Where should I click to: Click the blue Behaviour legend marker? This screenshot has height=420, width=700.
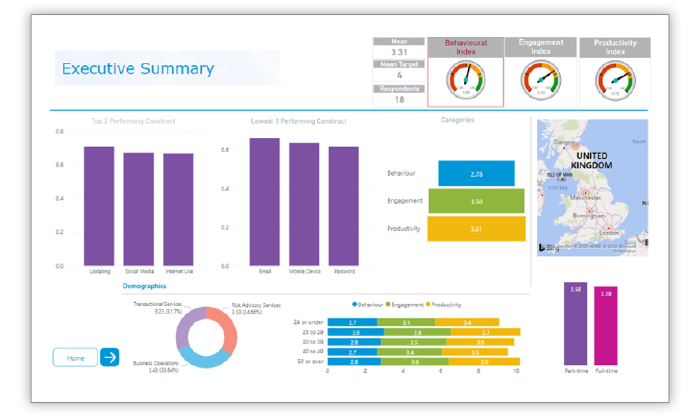(x=355, y=303)
